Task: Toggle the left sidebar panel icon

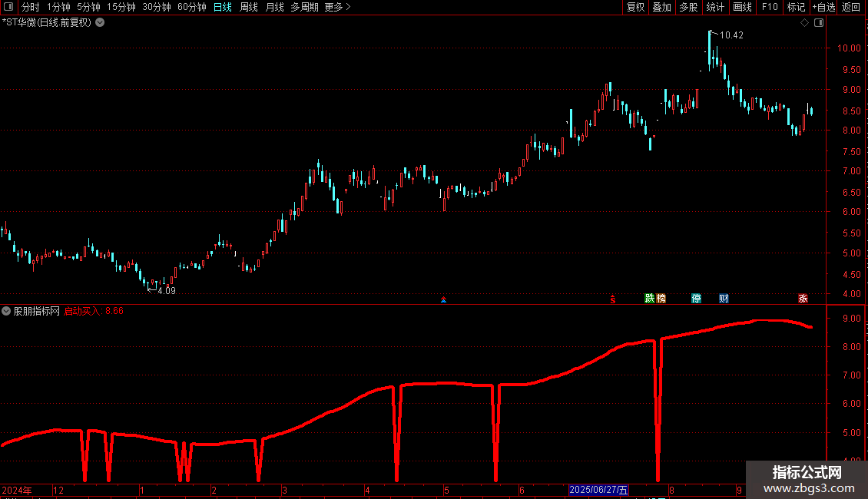Action: pos(8,7)
